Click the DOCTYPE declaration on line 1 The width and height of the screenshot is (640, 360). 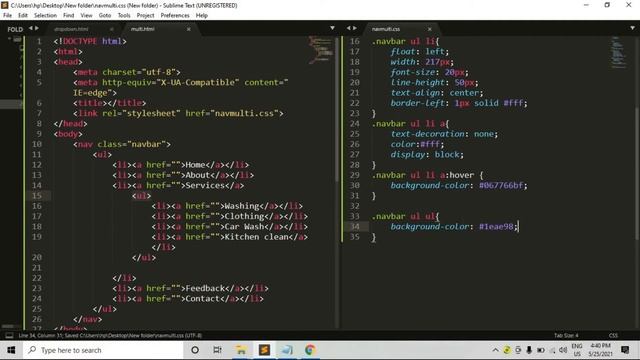pos(90,41)
